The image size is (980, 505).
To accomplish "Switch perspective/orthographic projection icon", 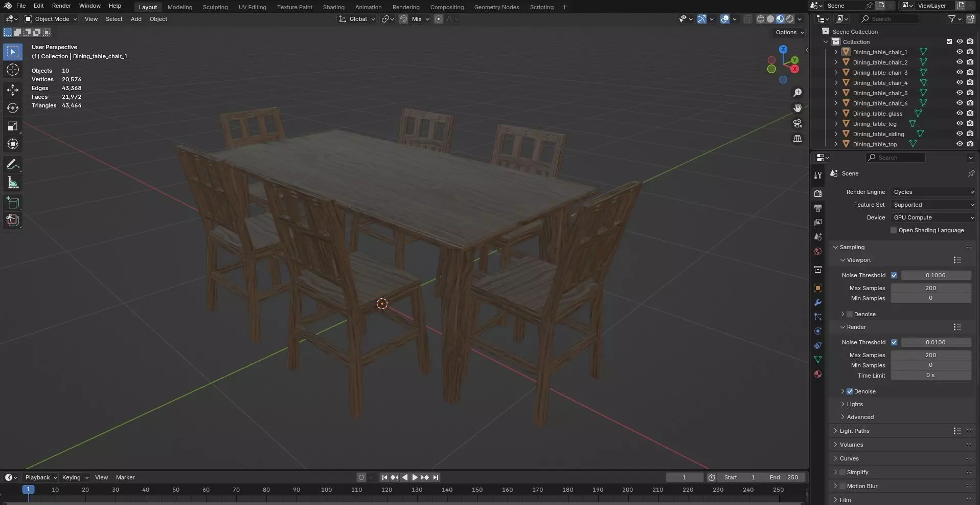I will point(797,139).
